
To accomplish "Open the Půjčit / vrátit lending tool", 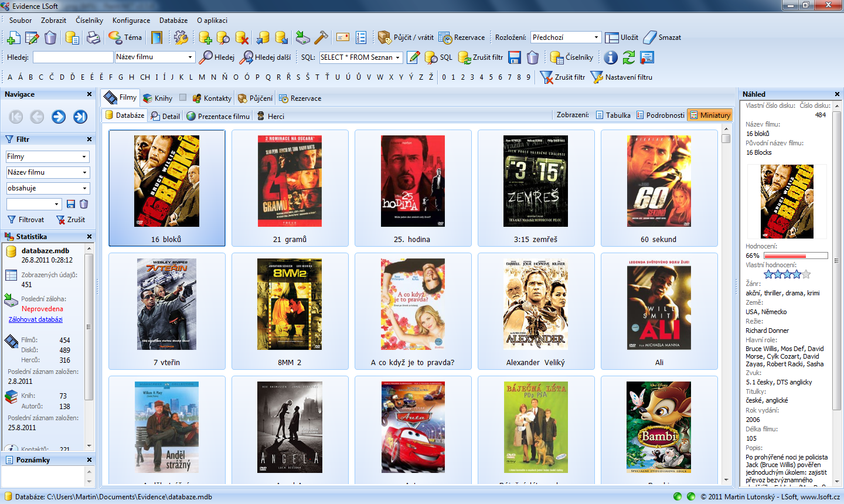I will [x=406, y=38].
